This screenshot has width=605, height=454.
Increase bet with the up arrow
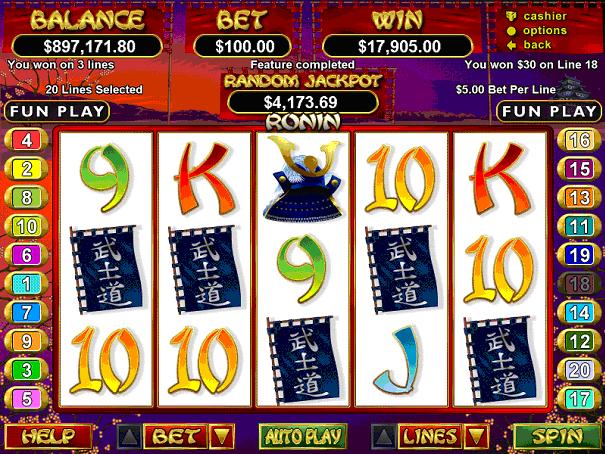point(129,437)
